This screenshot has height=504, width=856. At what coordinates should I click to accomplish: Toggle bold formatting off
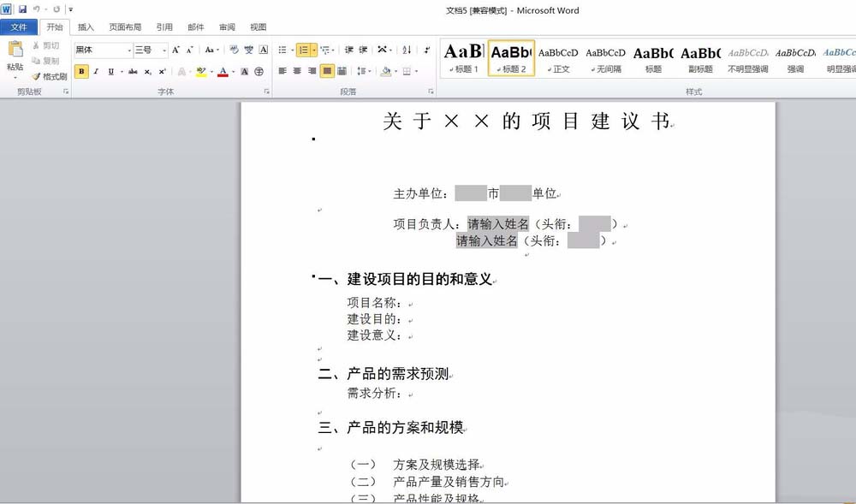point(81,72)
